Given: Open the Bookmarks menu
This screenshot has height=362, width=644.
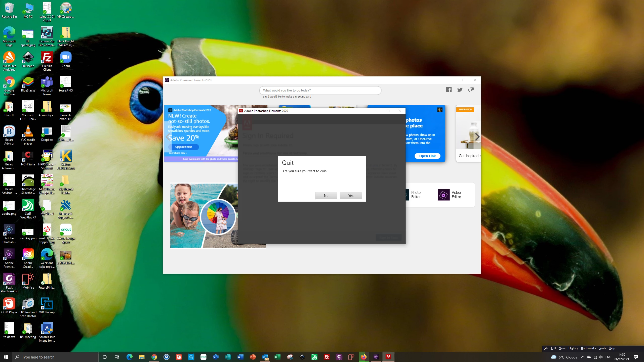Looking at the screenshot, I should click(x=588, y=348).
